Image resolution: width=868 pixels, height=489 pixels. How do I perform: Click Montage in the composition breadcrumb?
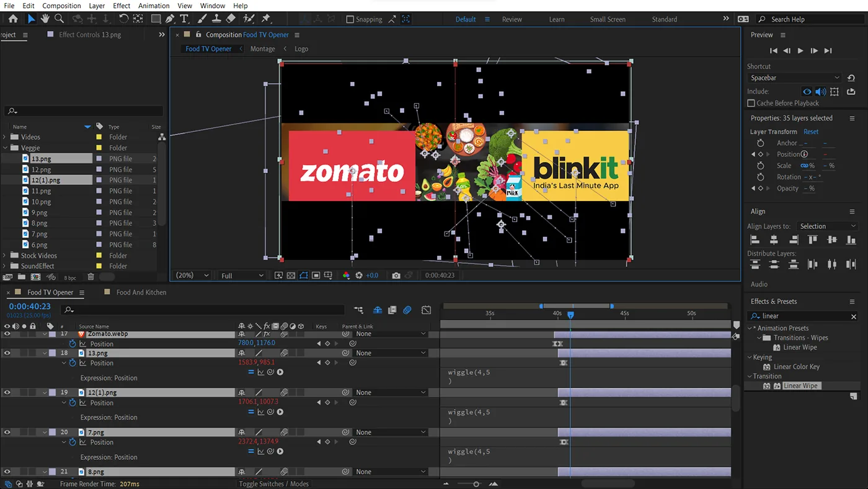(x=262, y=49)
